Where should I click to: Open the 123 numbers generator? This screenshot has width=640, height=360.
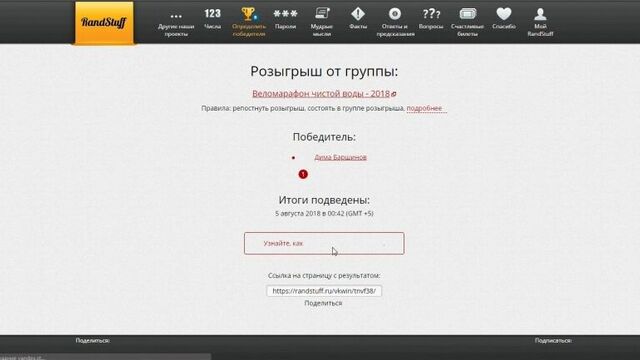coord(212,19)
